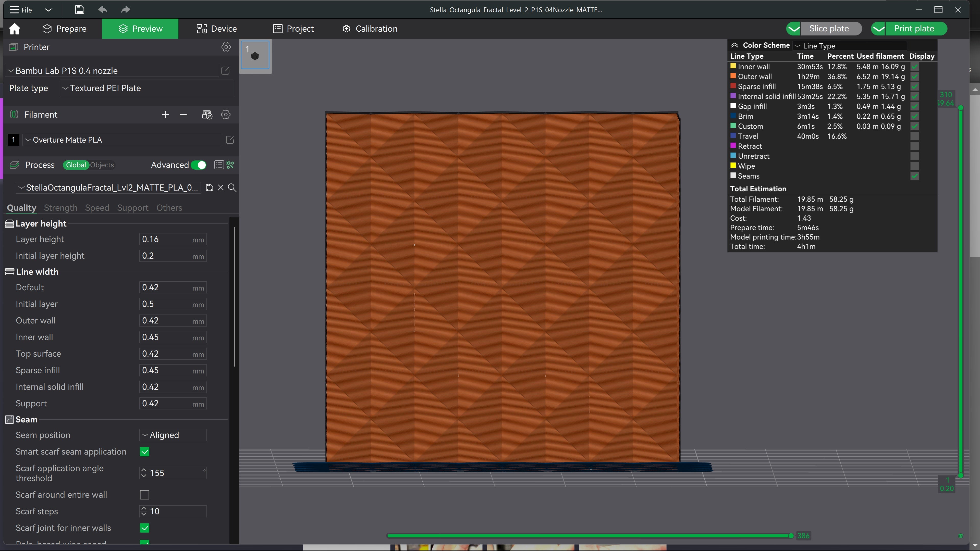Click the horizontal move slider handle
This screenshot has width=980, height=551.
(x=791, y=535)
